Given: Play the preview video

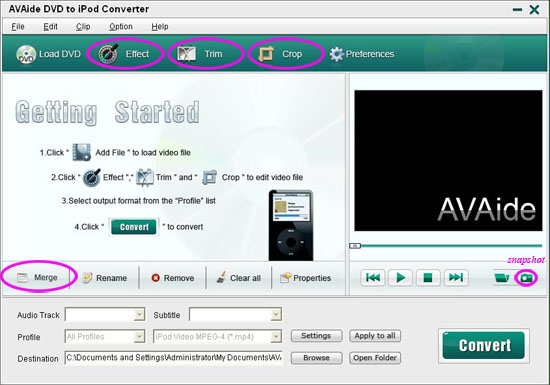Looking at the screenshot, I should 400,278.
